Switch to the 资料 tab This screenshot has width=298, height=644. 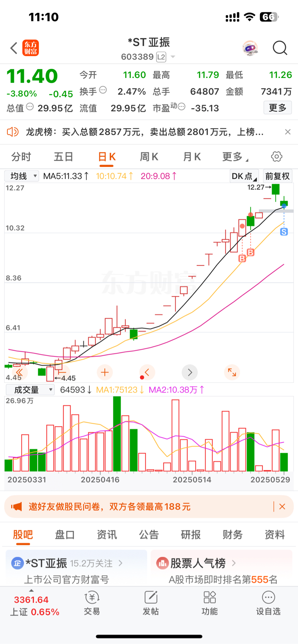(275, 535)
